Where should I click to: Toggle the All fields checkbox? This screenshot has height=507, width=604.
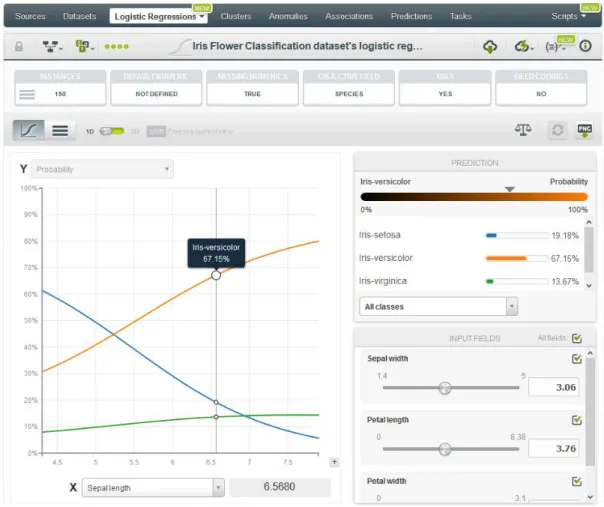(577, 338)
